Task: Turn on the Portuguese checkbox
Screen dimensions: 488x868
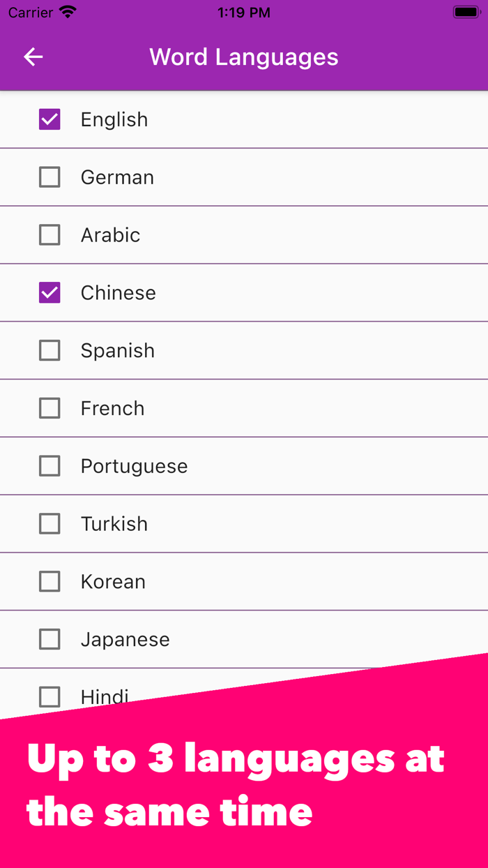Action: point(49,466)
